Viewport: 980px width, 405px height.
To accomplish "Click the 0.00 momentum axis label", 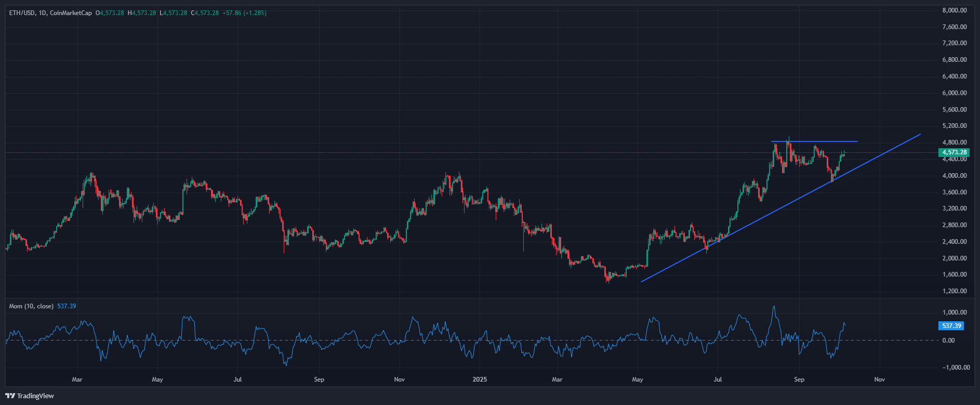I will click(x=948, y=341).
